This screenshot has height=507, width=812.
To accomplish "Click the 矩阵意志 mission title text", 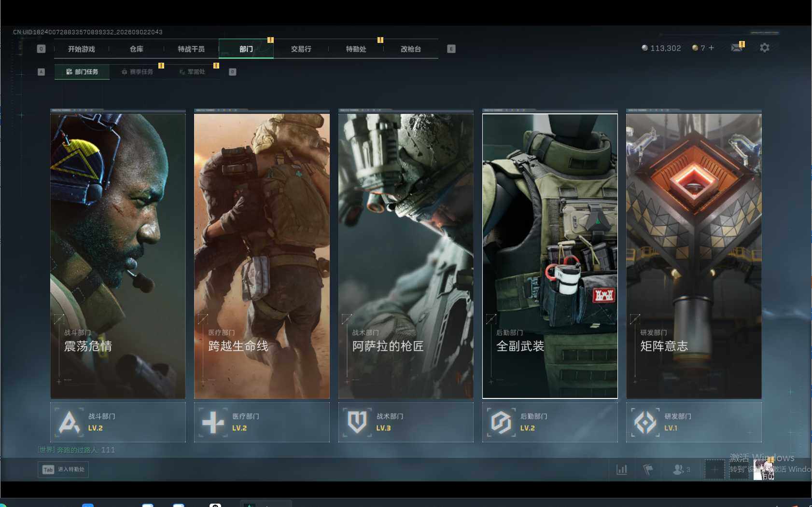I will click(664, 346).
